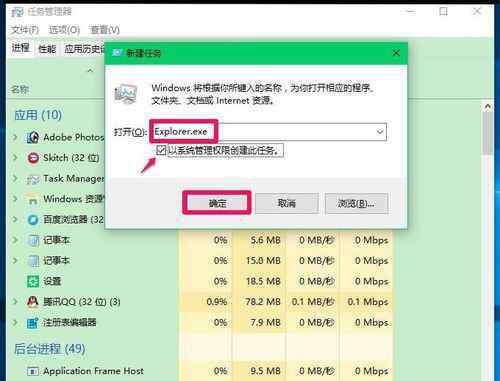Click the 取消 button
500x381 pixels.
287,203
